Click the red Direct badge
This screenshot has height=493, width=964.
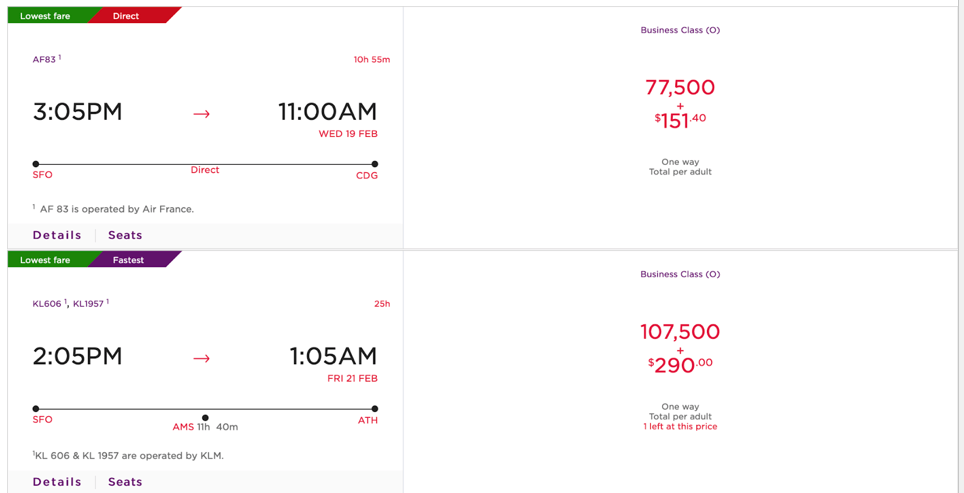pos(127,16)
